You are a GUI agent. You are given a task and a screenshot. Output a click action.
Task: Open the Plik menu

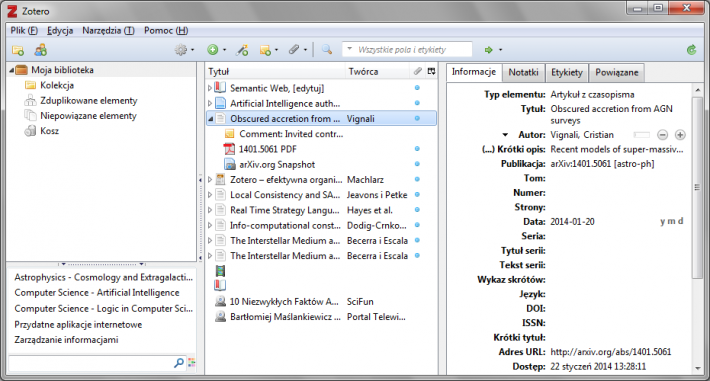pos(24,30)
